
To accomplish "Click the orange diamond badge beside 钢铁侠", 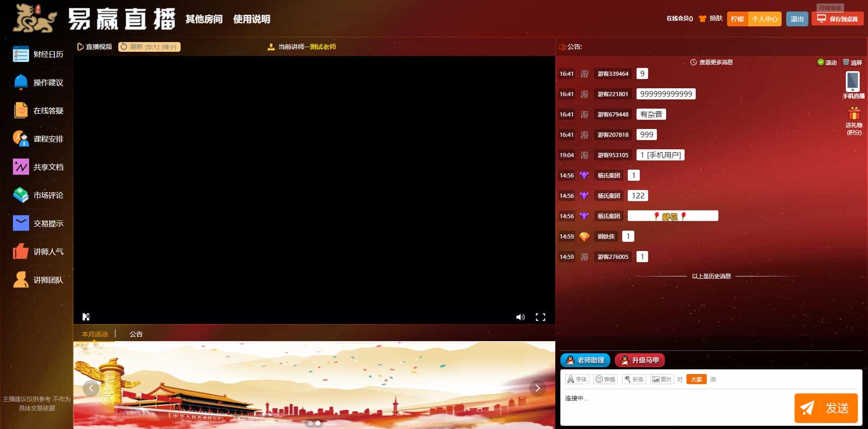I will click(584, 236).
